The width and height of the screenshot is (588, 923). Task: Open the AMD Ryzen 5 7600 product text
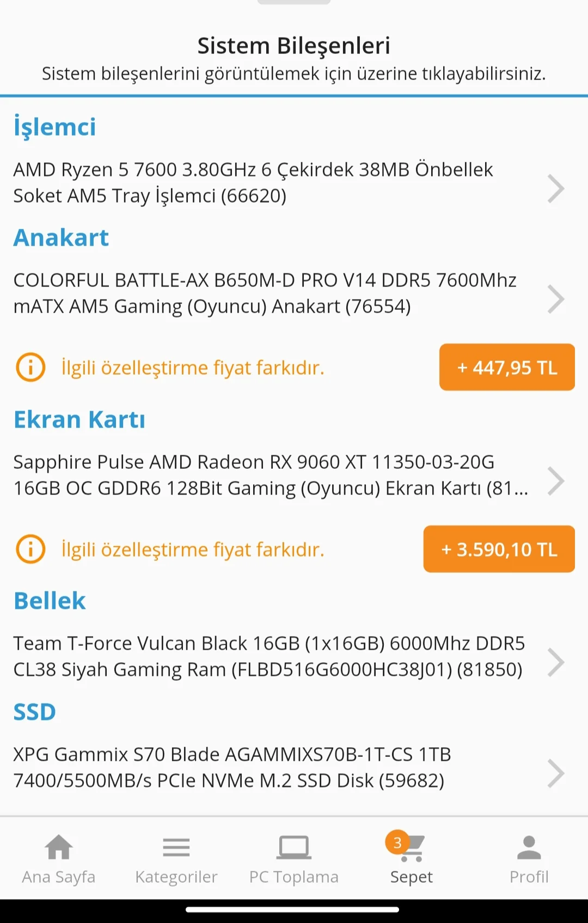[253, 182]
